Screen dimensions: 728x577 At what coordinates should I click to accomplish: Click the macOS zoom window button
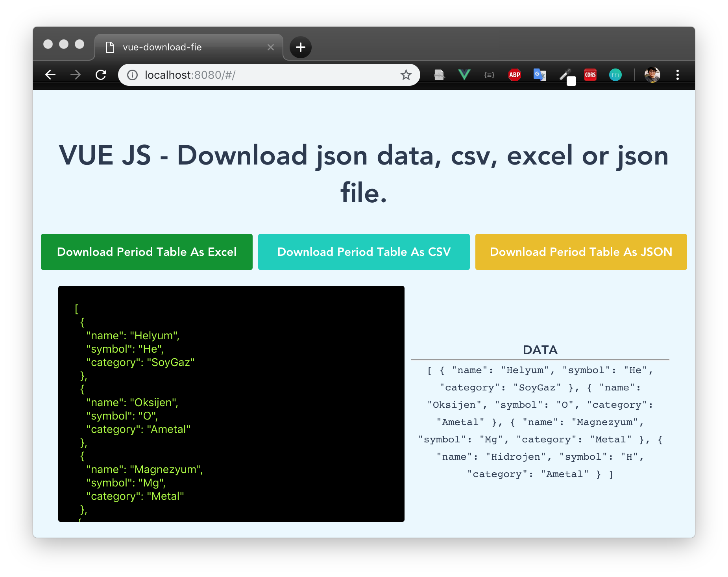[x=79, y=44]
